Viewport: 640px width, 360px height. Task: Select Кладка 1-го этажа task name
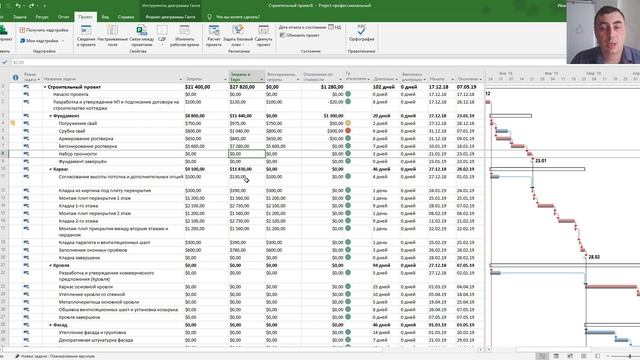click(x=78, y=206)
